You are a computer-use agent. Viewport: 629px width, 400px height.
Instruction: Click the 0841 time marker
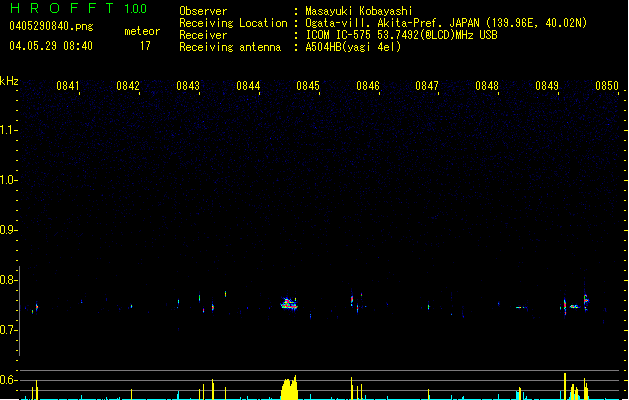[68, 86]
